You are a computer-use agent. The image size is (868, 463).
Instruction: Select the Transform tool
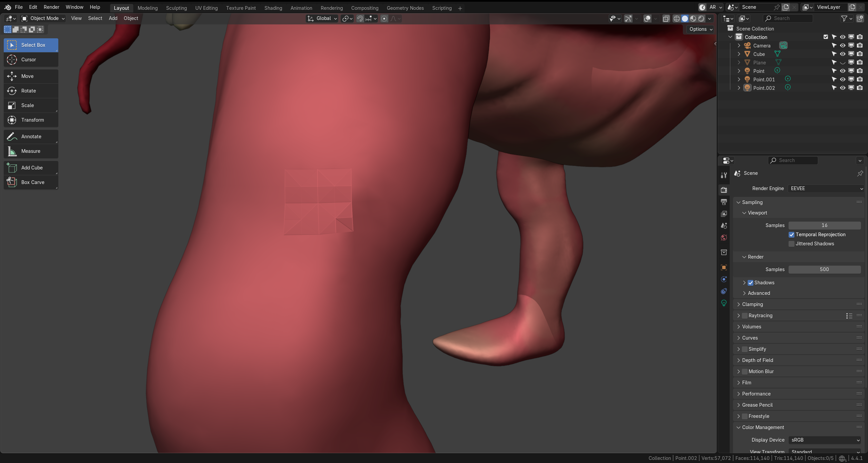tap(31, 120)
